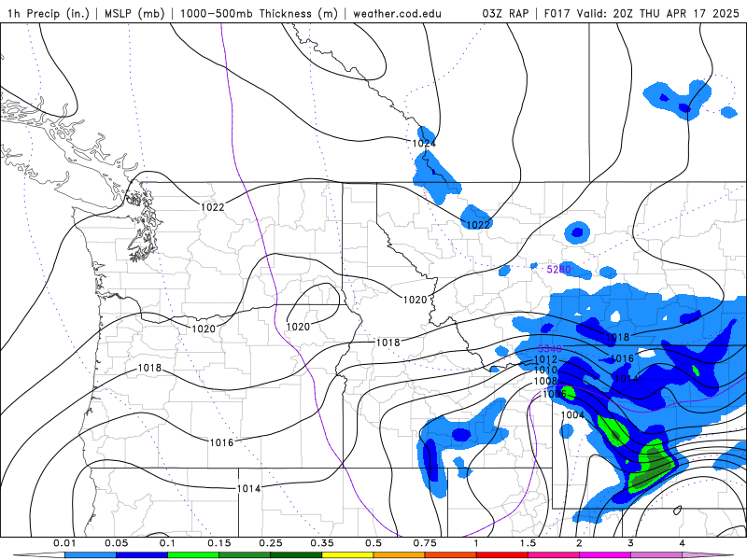Click the yellow legend swatch

(347, 555)
